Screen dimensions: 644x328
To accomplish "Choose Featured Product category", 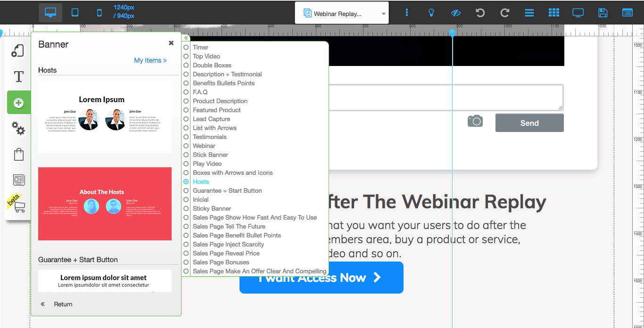I will (x=217, y=110).
